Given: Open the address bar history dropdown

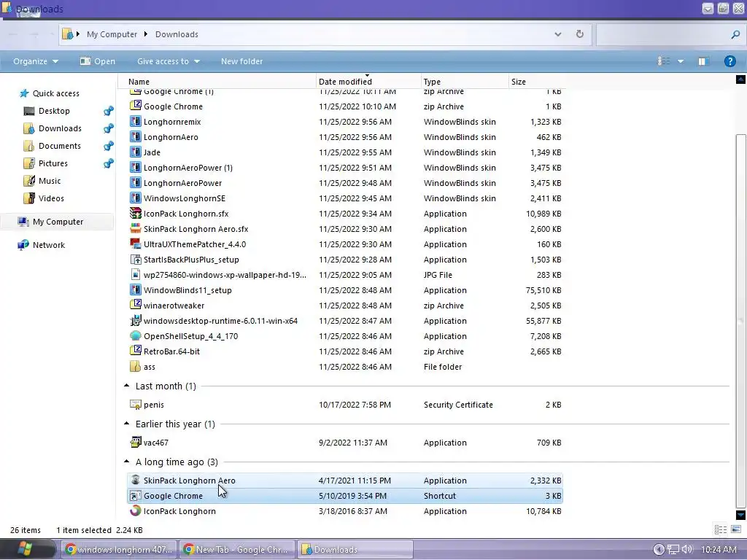Looking at the screenshot, I should (558, 34).
